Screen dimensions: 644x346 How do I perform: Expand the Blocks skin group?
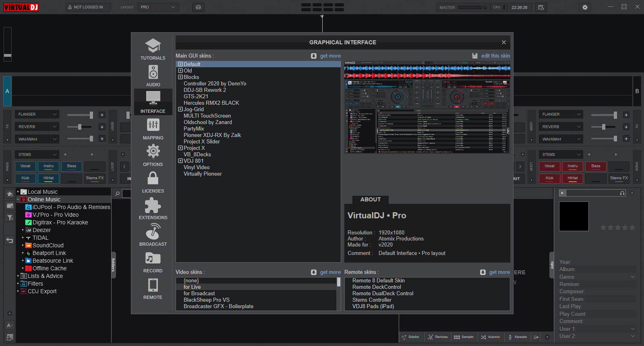coord(180,77)
